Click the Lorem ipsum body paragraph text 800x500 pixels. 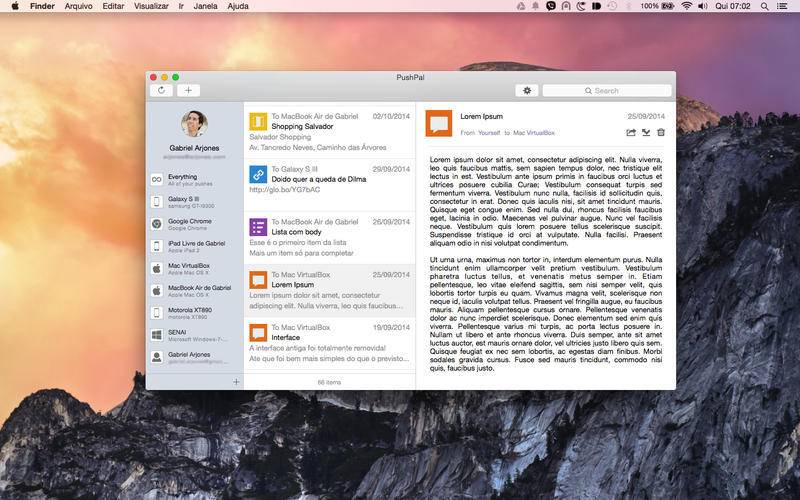tap(545, 201)
